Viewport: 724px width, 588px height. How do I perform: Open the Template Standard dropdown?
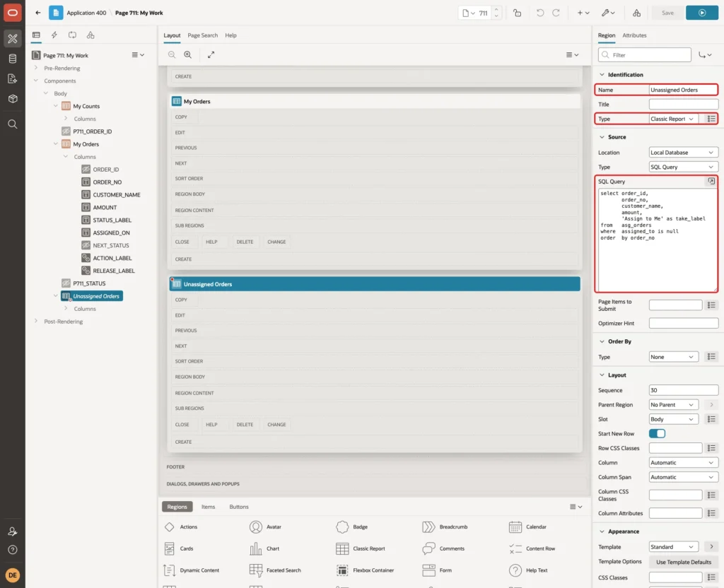point(673,547)
